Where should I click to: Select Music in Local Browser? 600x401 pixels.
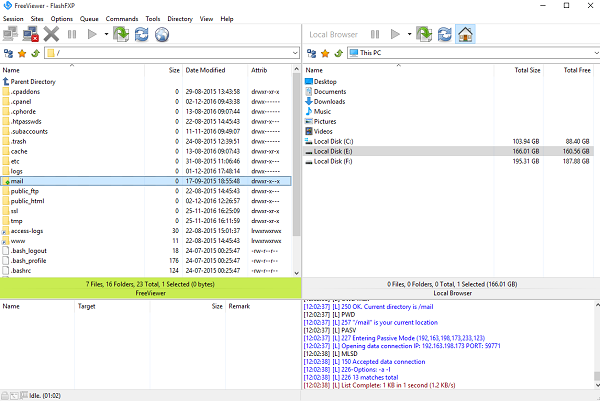tap(318, 111)
